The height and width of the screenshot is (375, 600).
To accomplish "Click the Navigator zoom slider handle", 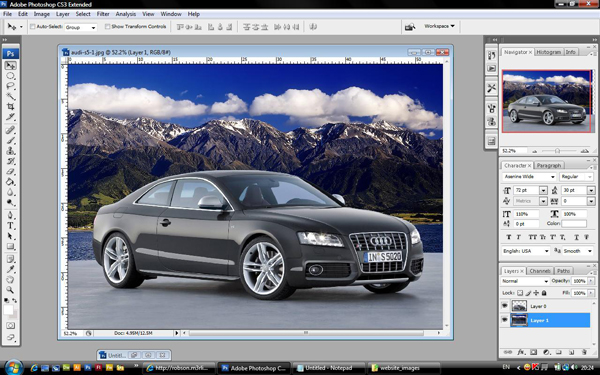I will [x=558, y=151].
